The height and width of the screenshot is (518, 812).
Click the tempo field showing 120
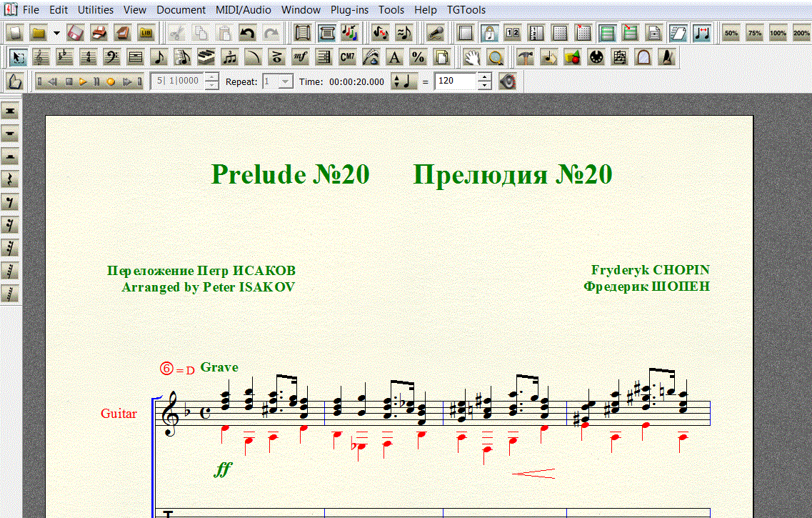click(455, 81)
